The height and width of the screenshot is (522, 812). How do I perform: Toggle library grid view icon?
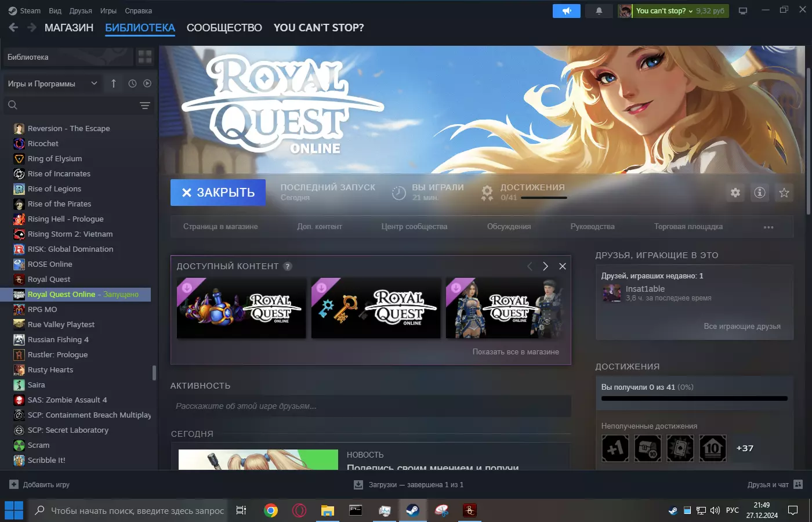pos(145,57)
